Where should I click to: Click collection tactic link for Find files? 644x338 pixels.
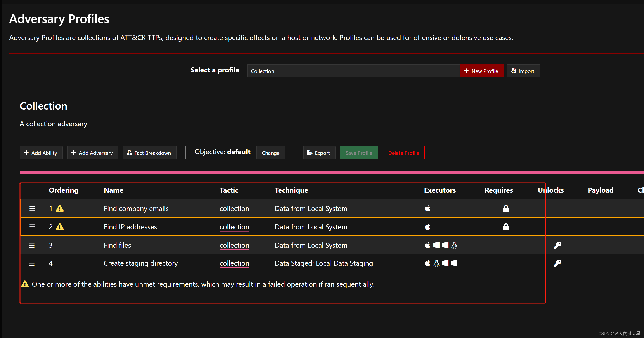234,246
